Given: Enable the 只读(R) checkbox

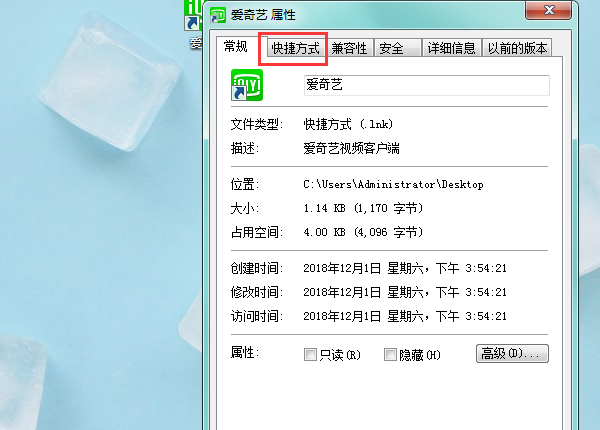Looking at the screenshot, I should 310,355.
